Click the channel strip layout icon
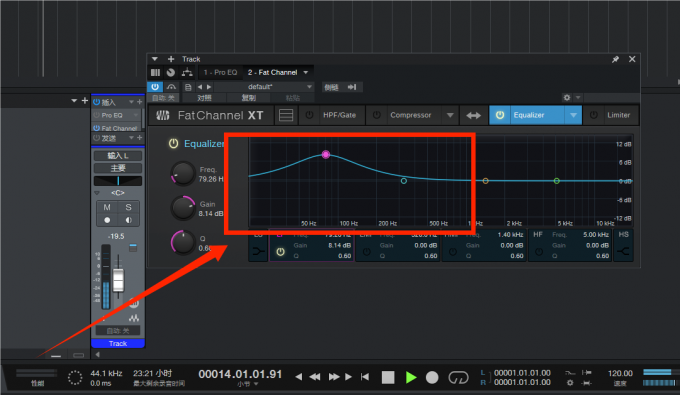This screenshot has width=680, height=395. pyautogui.click(x=286, y=115)
